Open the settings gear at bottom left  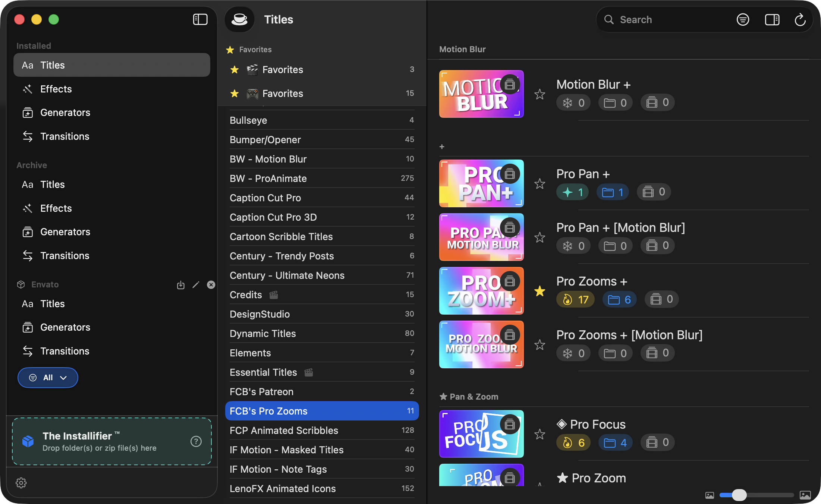[22, 483]
